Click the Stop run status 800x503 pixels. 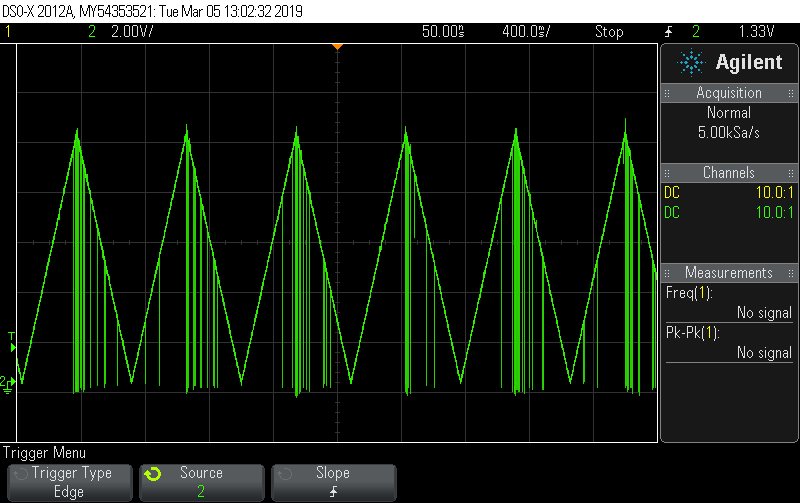609,32
